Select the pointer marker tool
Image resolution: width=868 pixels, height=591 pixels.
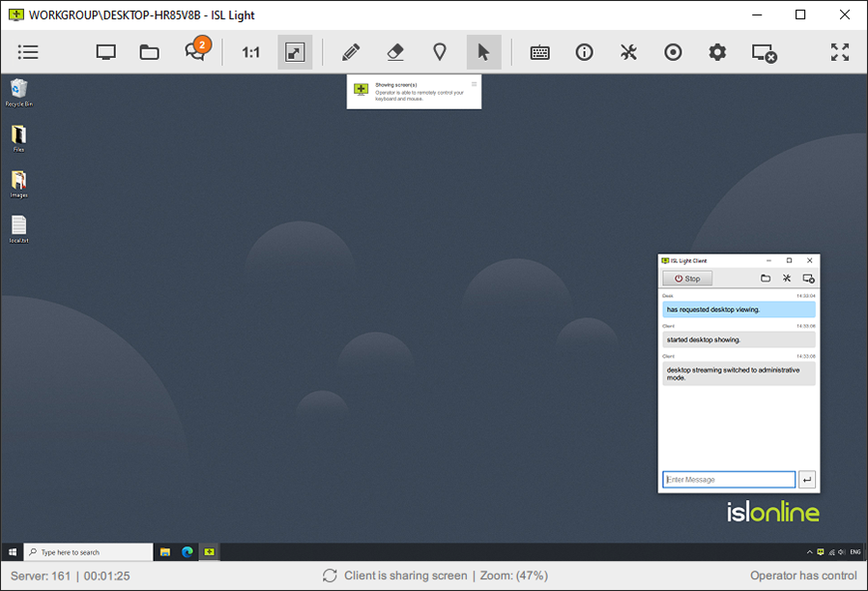coord(440,52)
